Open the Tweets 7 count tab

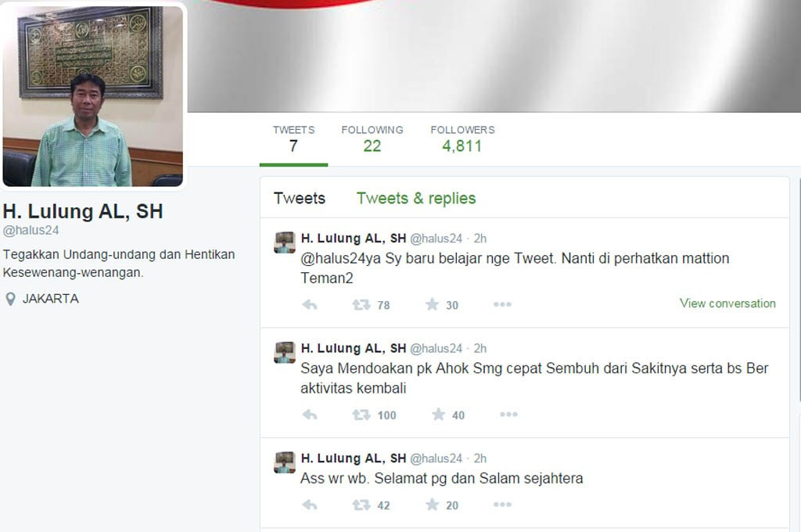(294, 139)
